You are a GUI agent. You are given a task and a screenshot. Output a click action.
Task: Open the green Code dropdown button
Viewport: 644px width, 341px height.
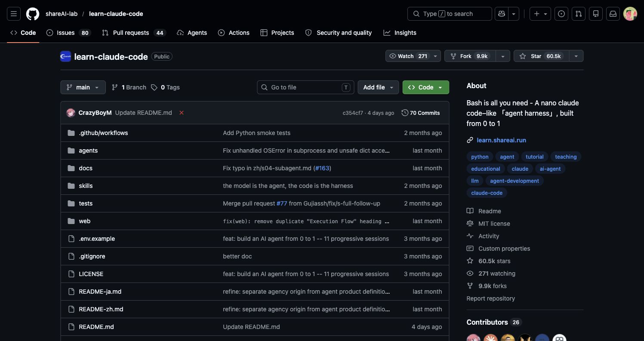[426, 87]
